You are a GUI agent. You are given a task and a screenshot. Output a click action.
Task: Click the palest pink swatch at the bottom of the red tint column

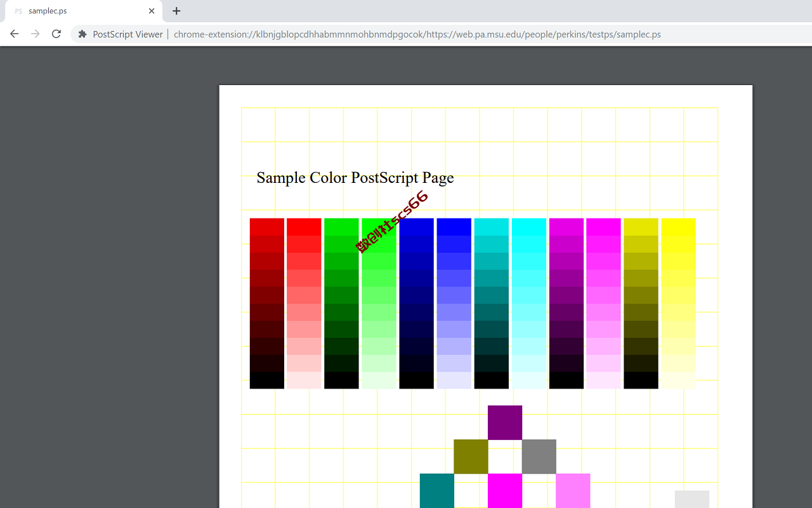[304, 380]
